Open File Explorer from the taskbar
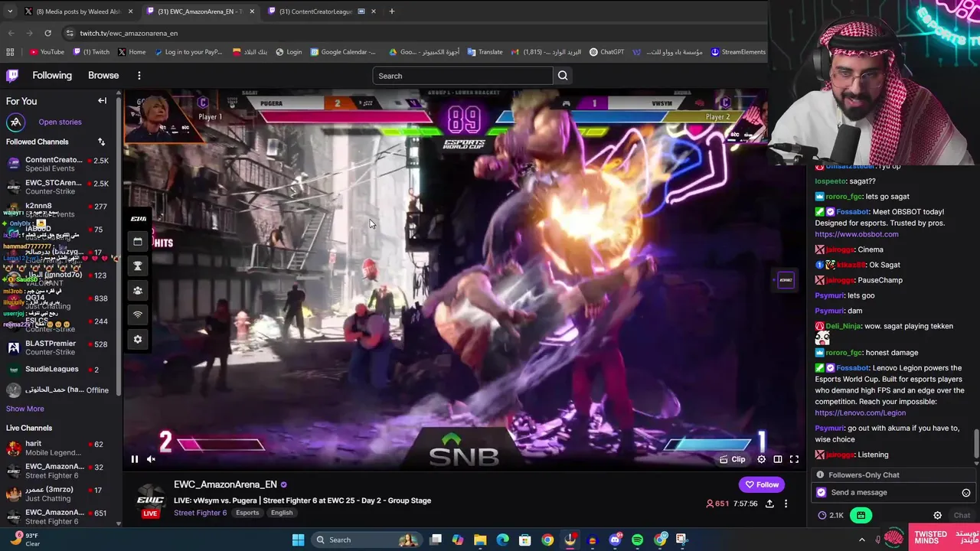Image resolution: width=980 pixels, height=551 pixels. pyautogui.click(x=480, y=540)
